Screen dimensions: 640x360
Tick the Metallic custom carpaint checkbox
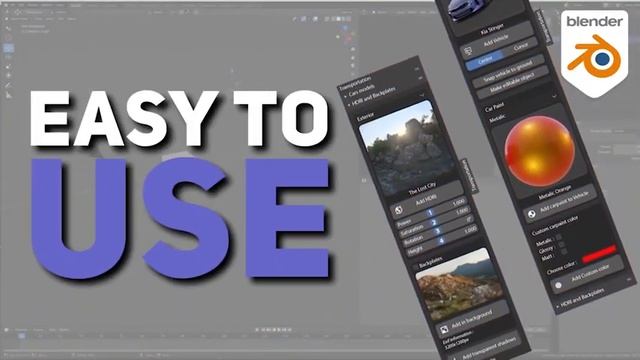[x=558, y=238]
